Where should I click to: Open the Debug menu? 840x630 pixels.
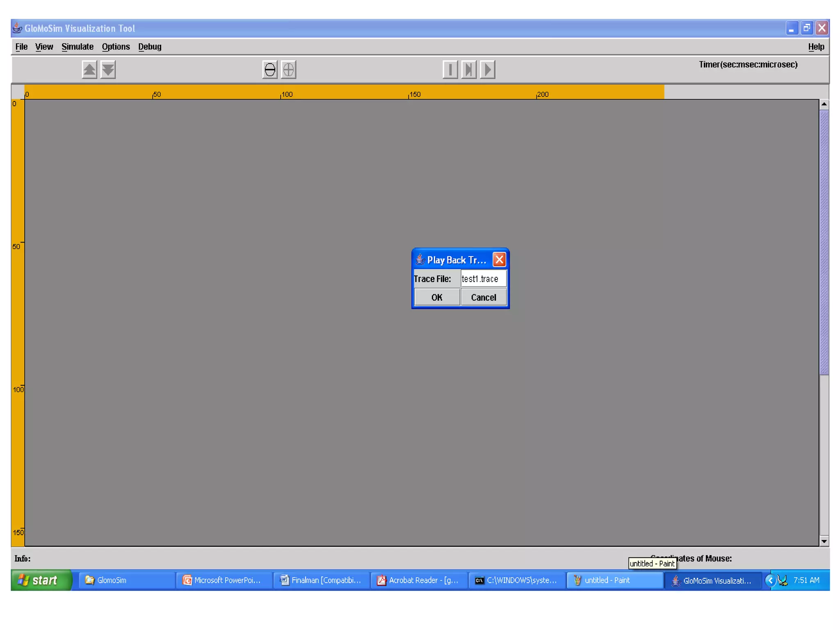point(150,47)
